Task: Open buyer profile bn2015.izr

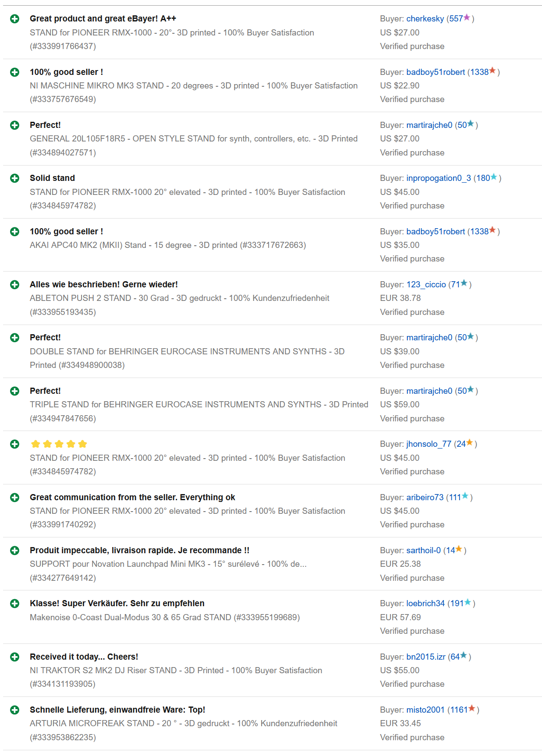Action: (x=426, y=657)
